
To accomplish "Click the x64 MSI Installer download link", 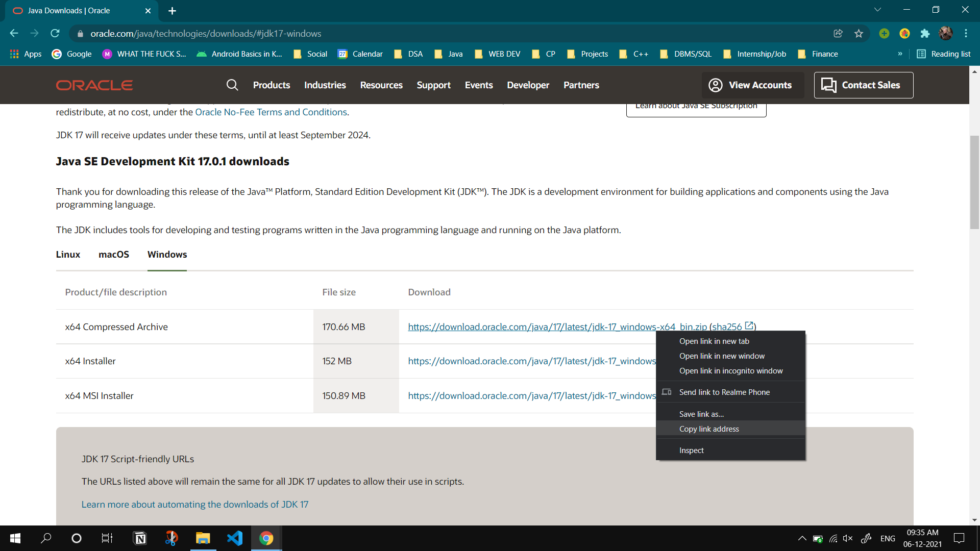I will (532, 395).
